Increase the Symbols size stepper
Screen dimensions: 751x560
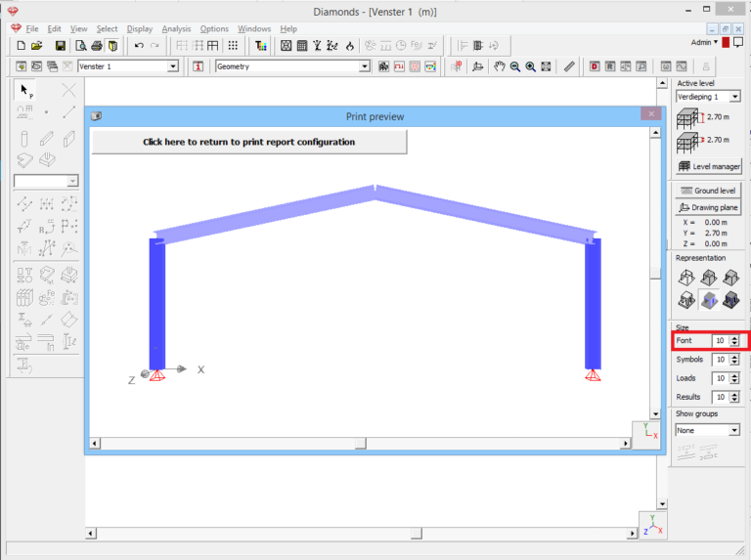tap(734, 357)
